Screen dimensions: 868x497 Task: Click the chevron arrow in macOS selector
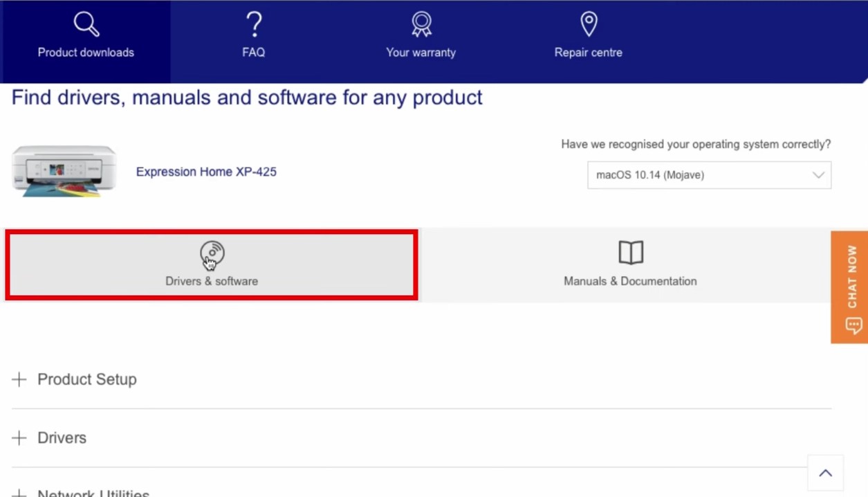click(x=818, y=175)
